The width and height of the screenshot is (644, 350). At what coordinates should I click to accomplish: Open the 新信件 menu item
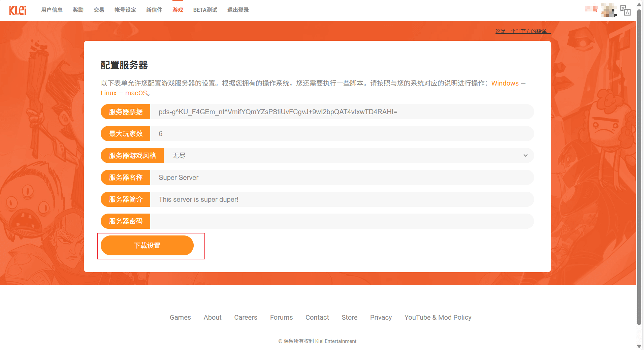tap(154, 10)
